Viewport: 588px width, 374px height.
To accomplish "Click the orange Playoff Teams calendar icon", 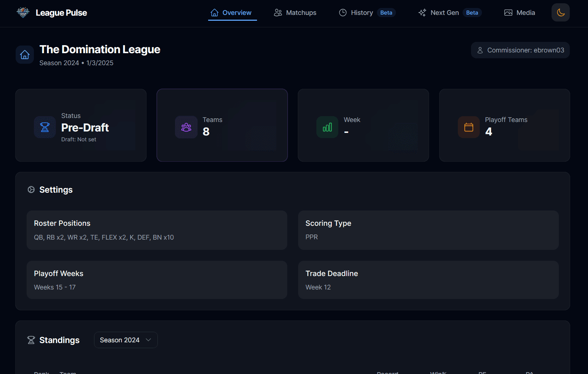I will point(468,127).
